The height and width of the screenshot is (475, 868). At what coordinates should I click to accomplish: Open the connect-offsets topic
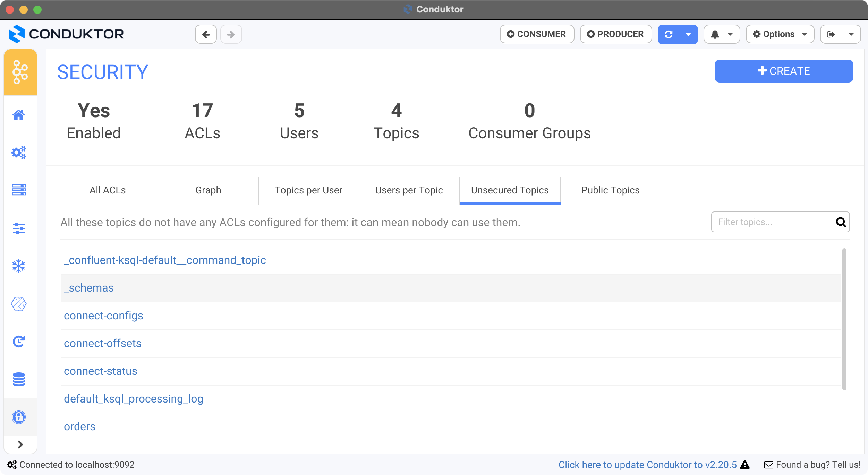tap(103, 343)
